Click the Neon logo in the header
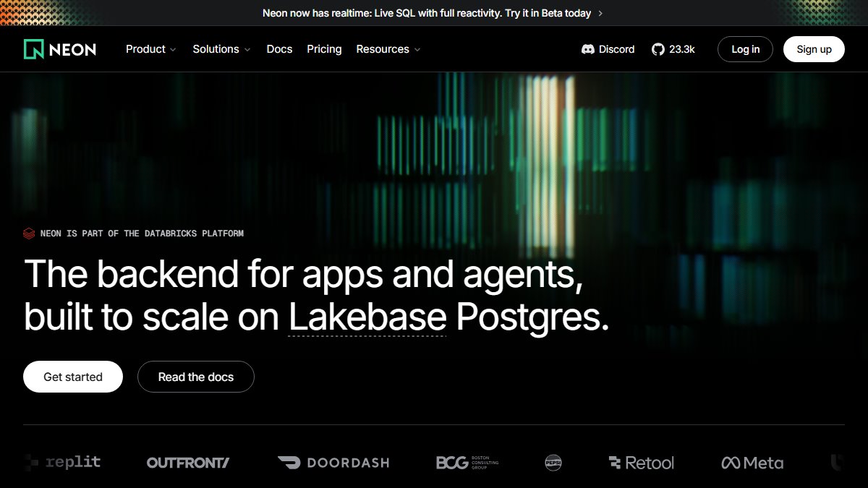The width and height of the screenshot is (868, 488). click(60, 49)
